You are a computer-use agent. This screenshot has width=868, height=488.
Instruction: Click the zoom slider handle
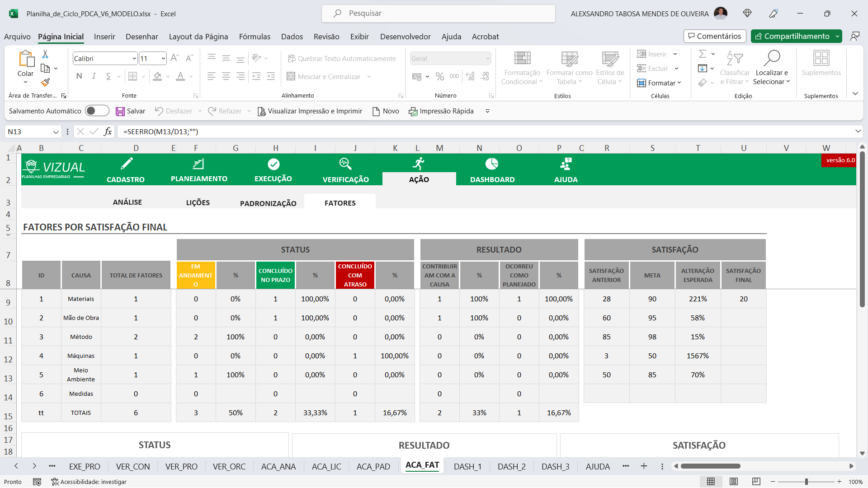pyautogui.click(x=806, y=482)
